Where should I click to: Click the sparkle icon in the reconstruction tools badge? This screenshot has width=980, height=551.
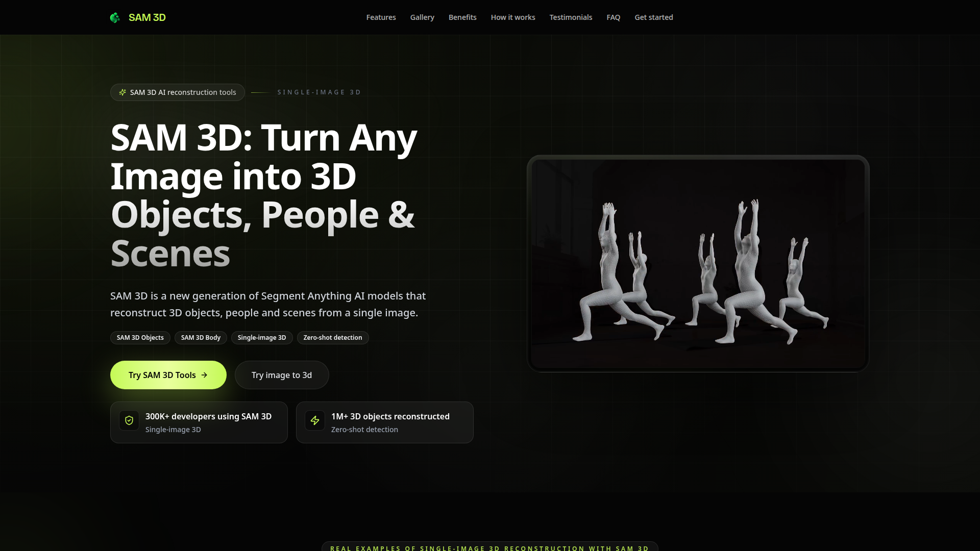pyautogui.click(x=122, y=92)
